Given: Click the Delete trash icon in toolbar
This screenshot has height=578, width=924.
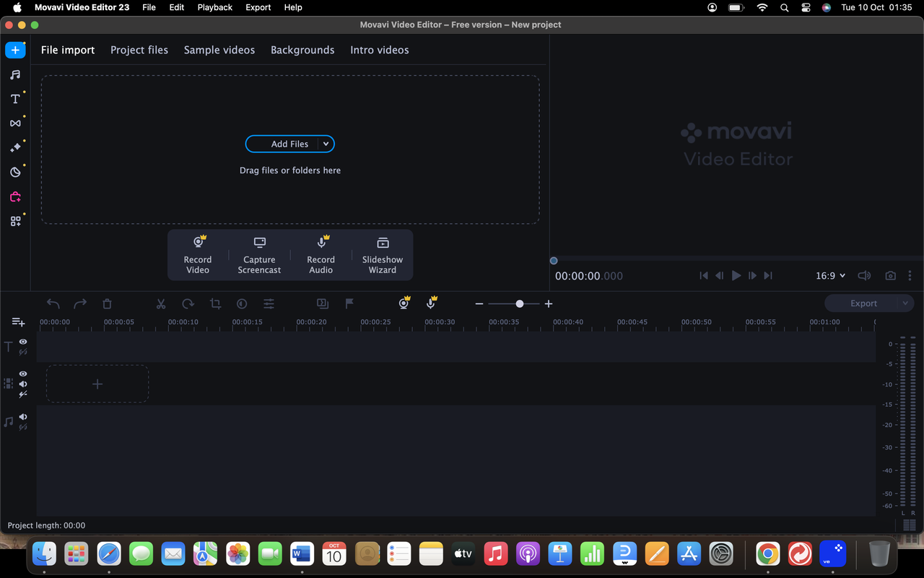Looking at the screenshot, I should 107,304.
